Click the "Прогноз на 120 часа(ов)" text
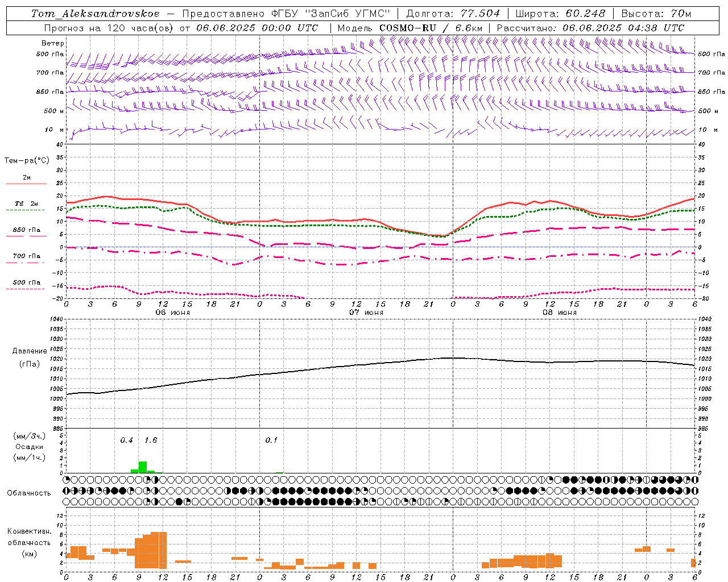Viewport: 728px width, 582px height. click(109, 28)
